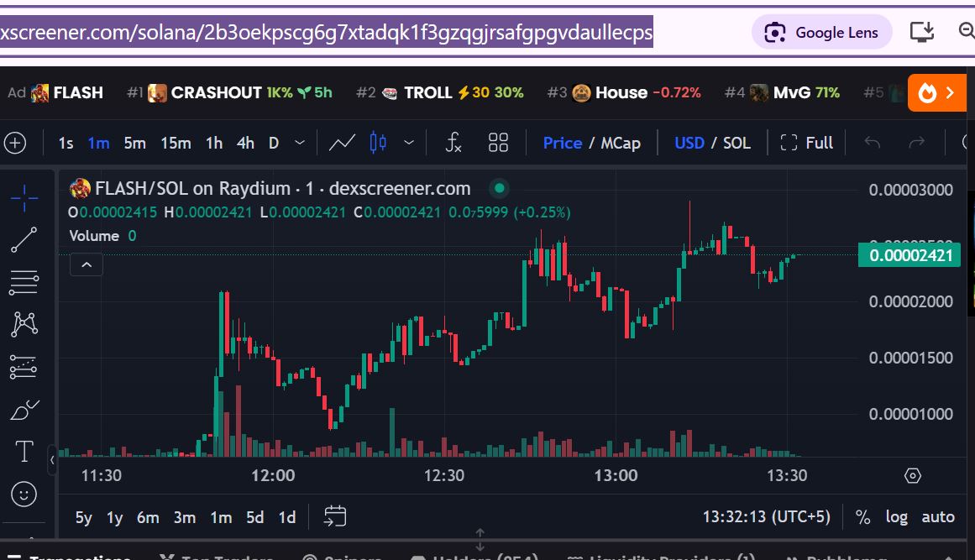Set date range to 5d
Viewport: 975px width, 560px height.
[255, 518]
